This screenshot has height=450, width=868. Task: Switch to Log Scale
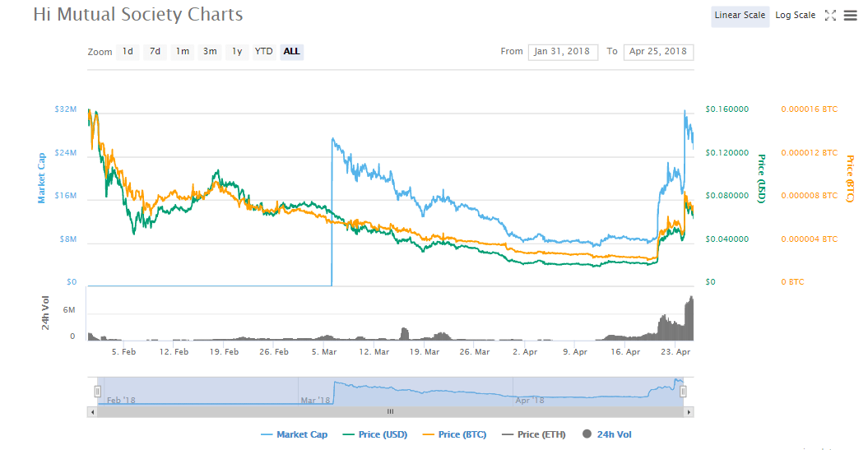pyautogui.click(x=795, y=16)
